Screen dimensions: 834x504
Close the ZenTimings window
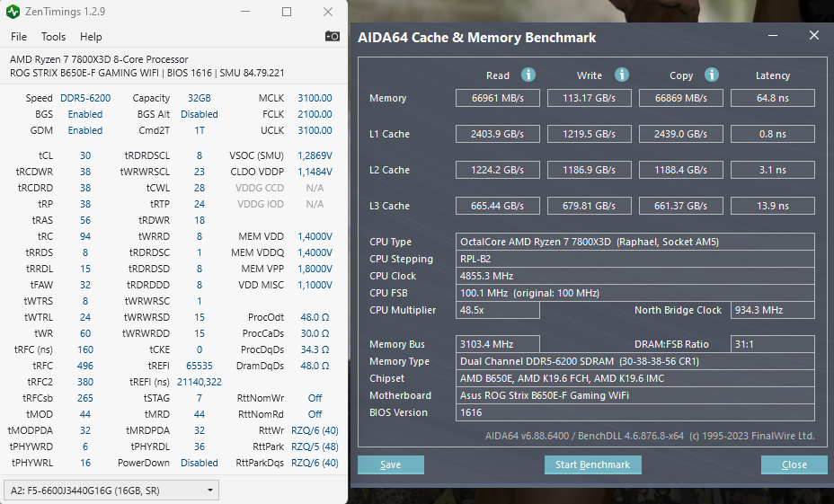(328, 12)
